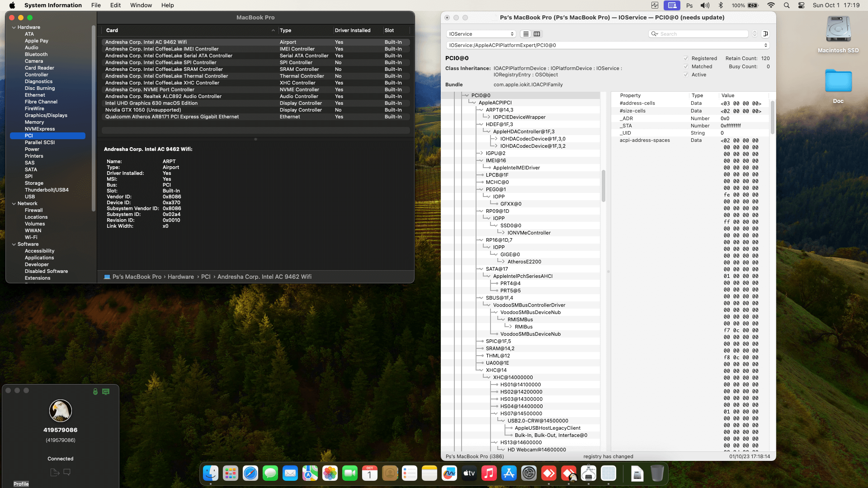Open System Information chip icon in Dock
The width and height of the screenshot is (868, 488).
click(589, 473)
